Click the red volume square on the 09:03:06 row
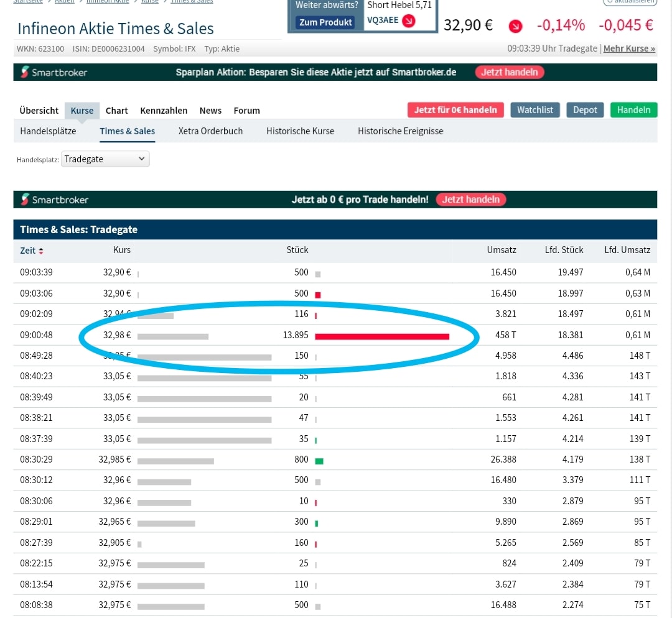 tap(318, 293)
